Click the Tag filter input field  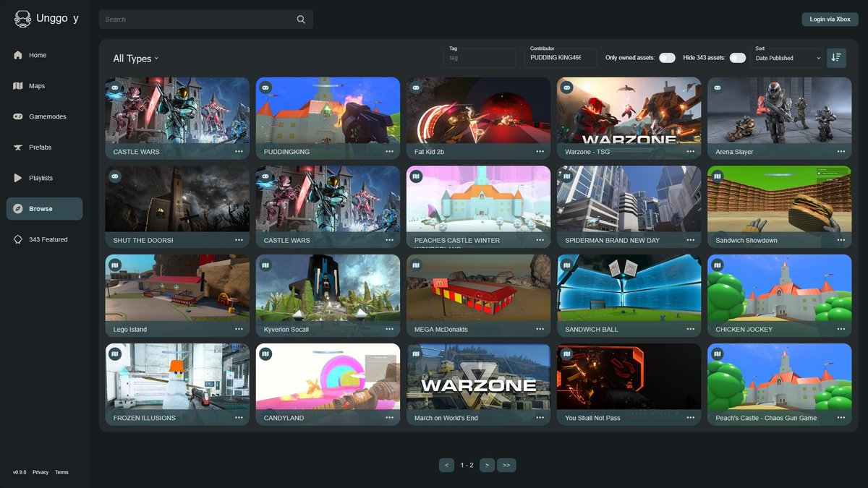(480, 58)
